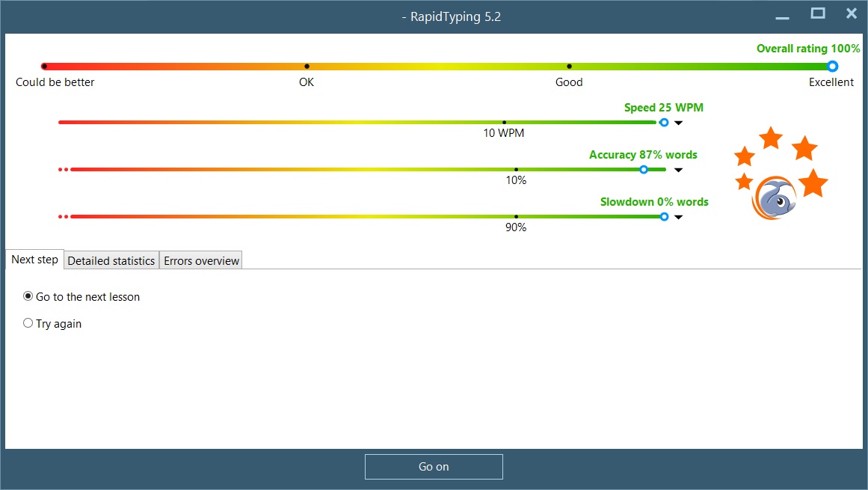The width and height of the screenshot is (868, 490).
Task: Click the red dots left of Accuracy bar
Action: point(64,170)
